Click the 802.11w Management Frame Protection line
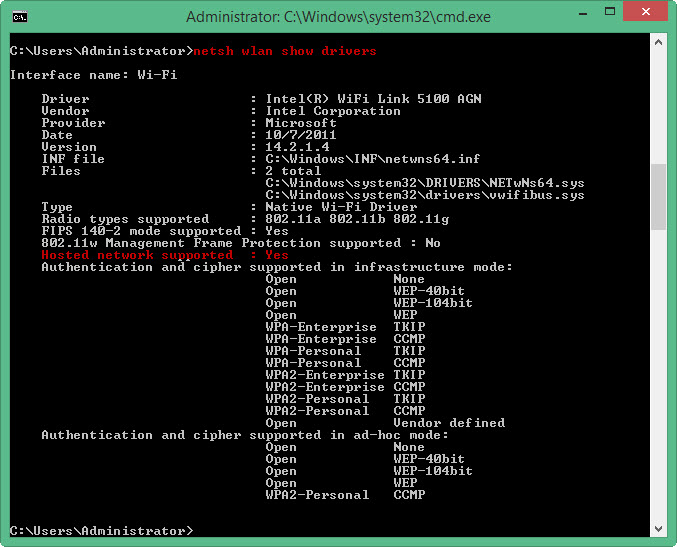677x547 pixels. 241,243
